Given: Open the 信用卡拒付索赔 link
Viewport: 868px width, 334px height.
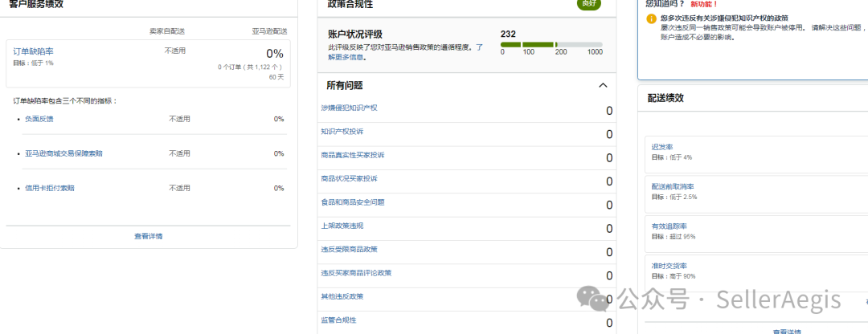Looking at the screenshot, I should point(50,188).
